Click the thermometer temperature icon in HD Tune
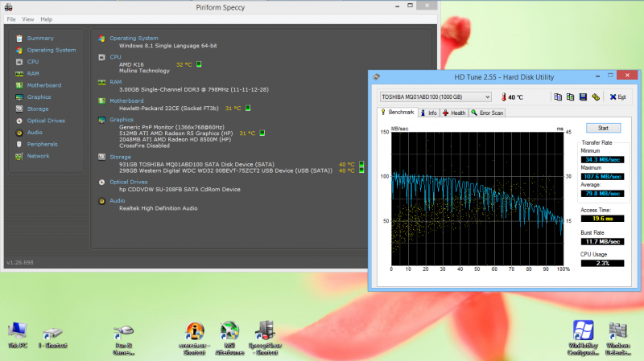The image size is (644, 361). click(x=504, y=97)
